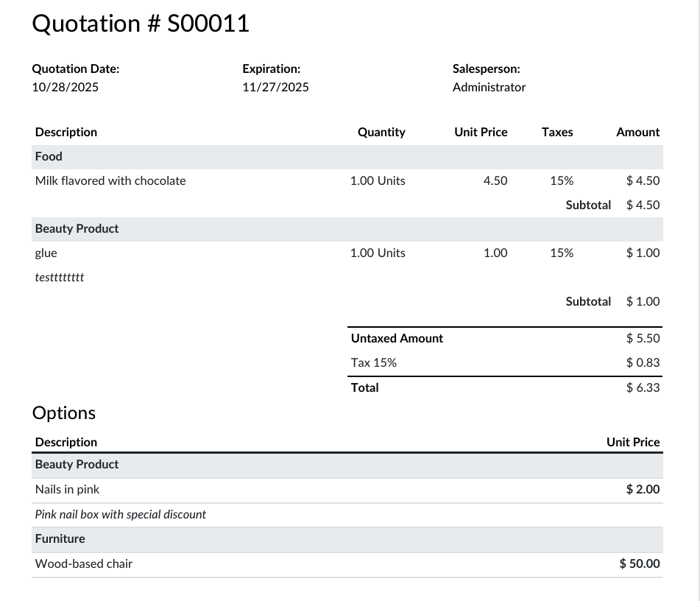Image resolution: width=700 pixels, height=601 pixels.
Task: Click the Taxes column header
Action: 556,132
